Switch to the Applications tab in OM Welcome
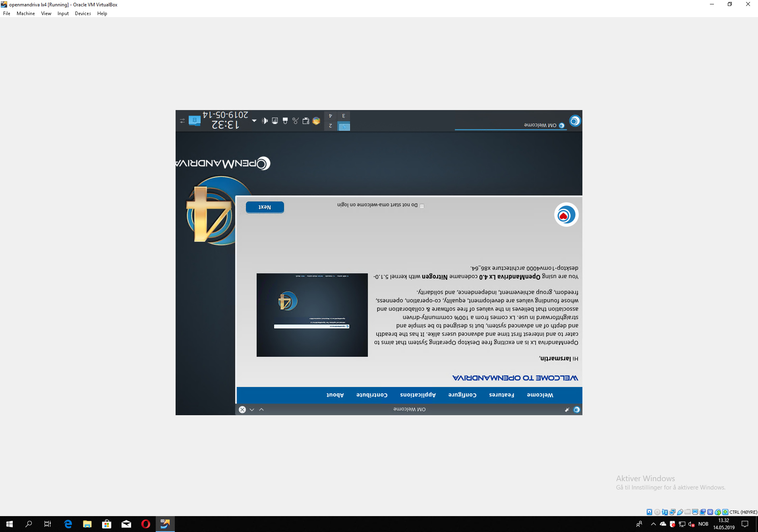Screen dimensions: 758x532 418,395
